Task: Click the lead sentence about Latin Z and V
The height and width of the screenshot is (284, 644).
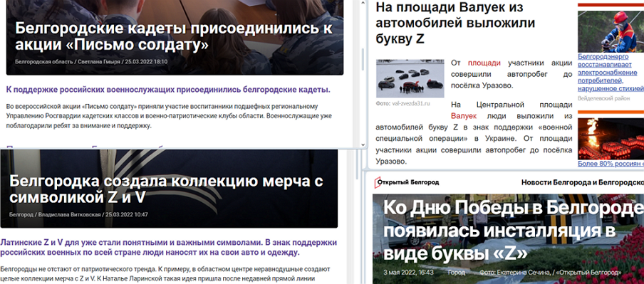Action: click(168, 247)
